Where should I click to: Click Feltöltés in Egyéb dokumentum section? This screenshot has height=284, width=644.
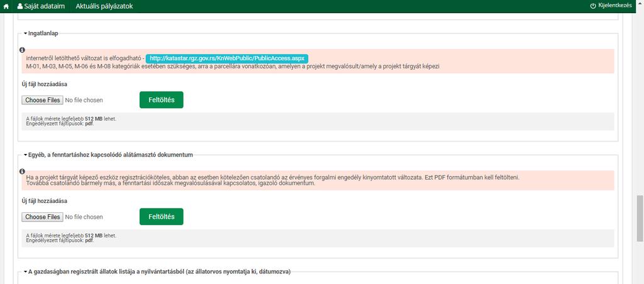click(x=162, y=217)
